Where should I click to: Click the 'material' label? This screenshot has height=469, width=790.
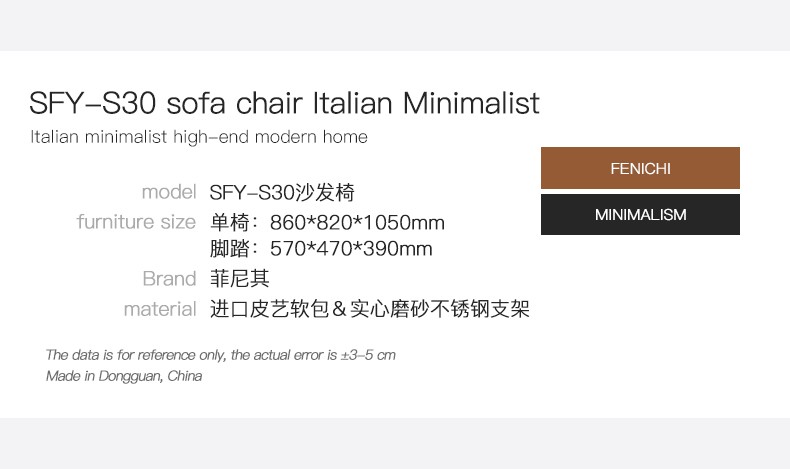click(x=160, y=309)
